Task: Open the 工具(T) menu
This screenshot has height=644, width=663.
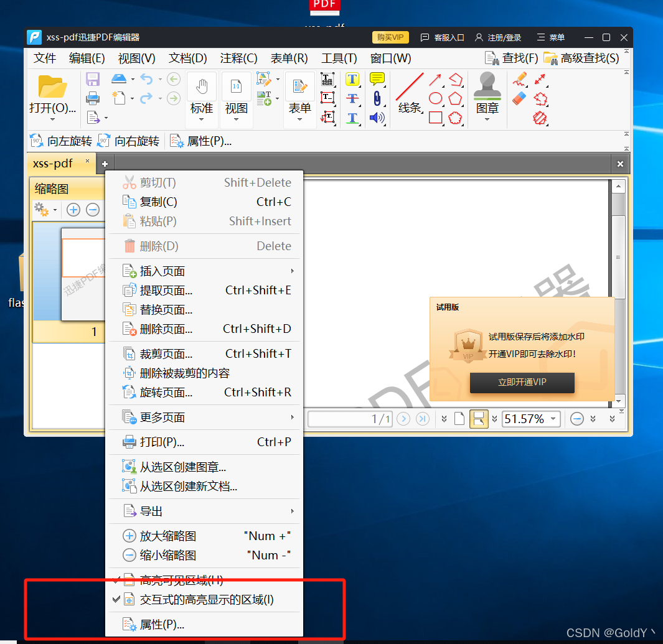Action: pyautogui.click(x=339, y=58)
